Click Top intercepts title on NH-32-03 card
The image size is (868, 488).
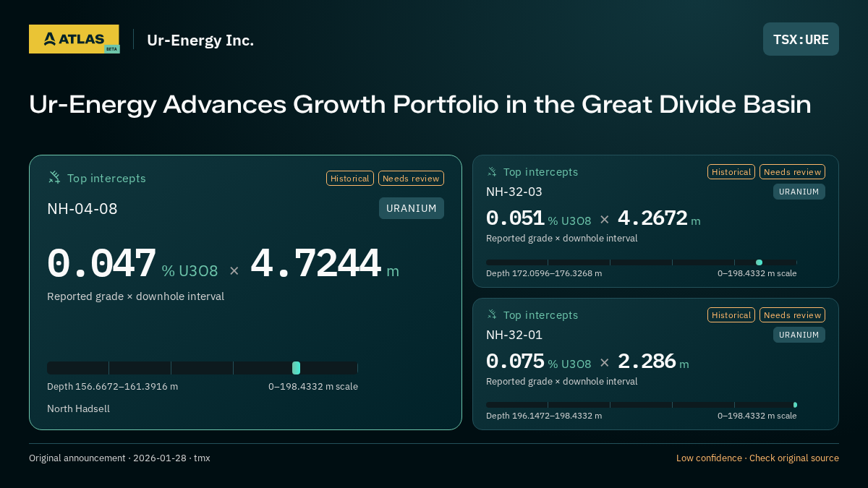540,172
